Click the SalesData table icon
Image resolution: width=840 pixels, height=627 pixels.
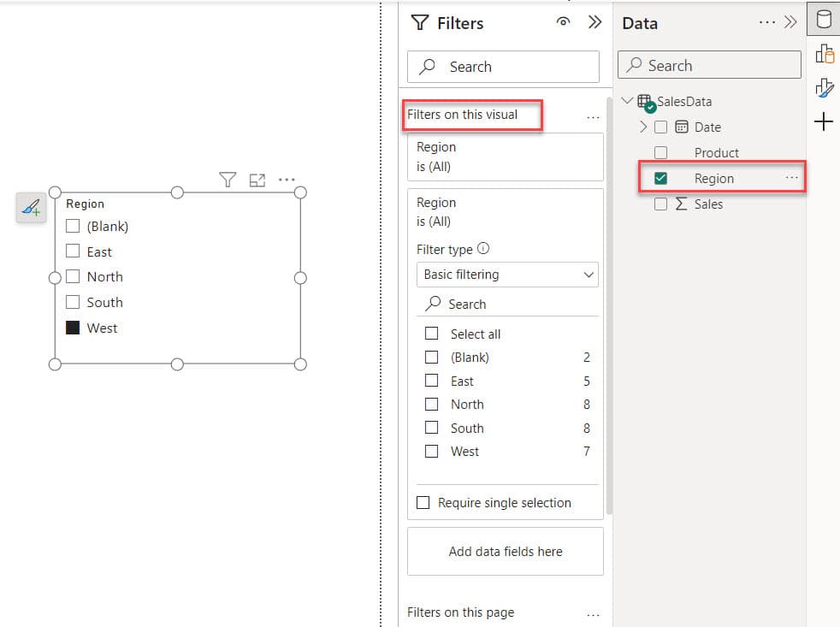646,103
